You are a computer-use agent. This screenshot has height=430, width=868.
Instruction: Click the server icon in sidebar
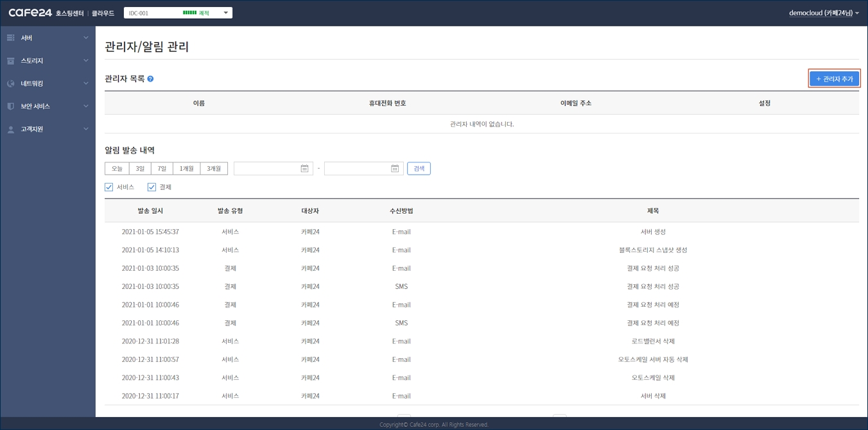11,38
